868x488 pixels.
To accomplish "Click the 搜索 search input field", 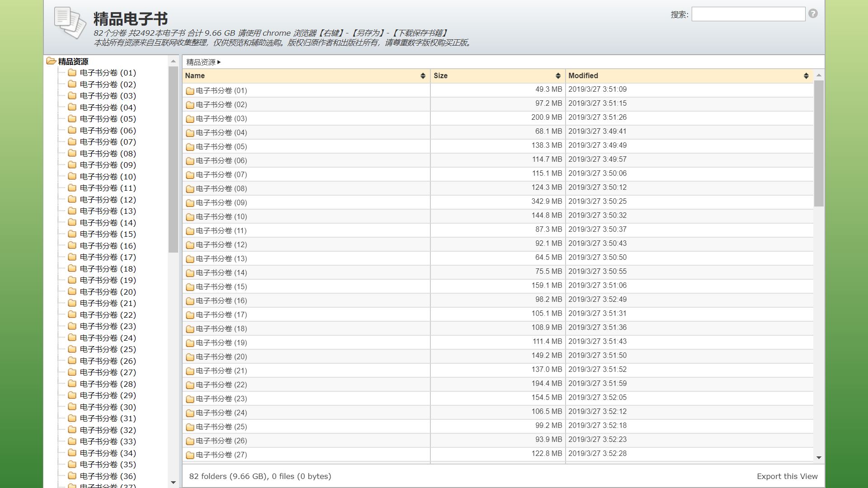I will tap(748, 14).
